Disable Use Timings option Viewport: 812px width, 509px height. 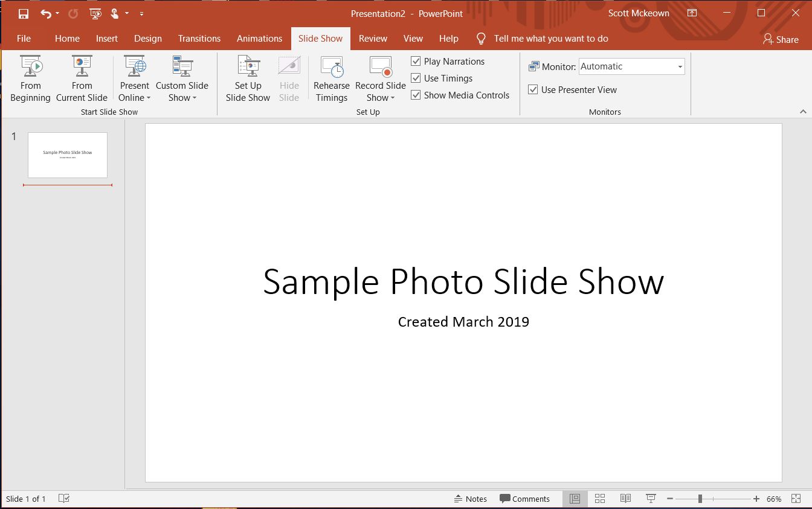point(416,78)
